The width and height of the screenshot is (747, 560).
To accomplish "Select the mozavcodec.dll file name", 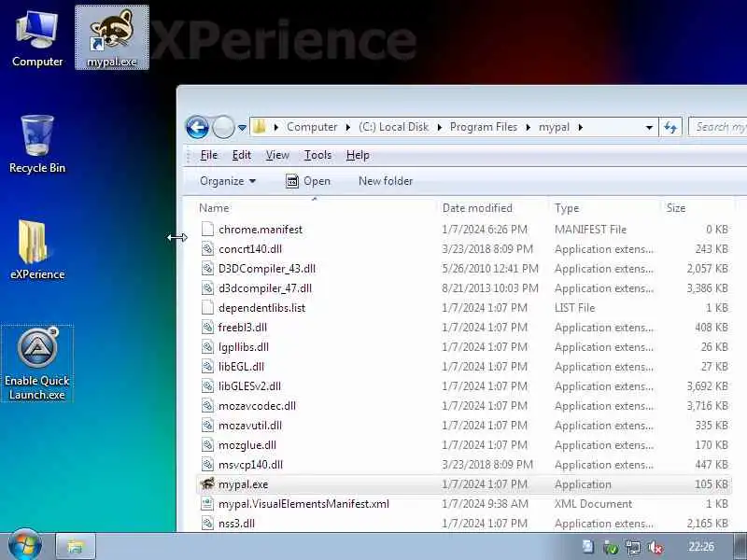I will (257, 406).
